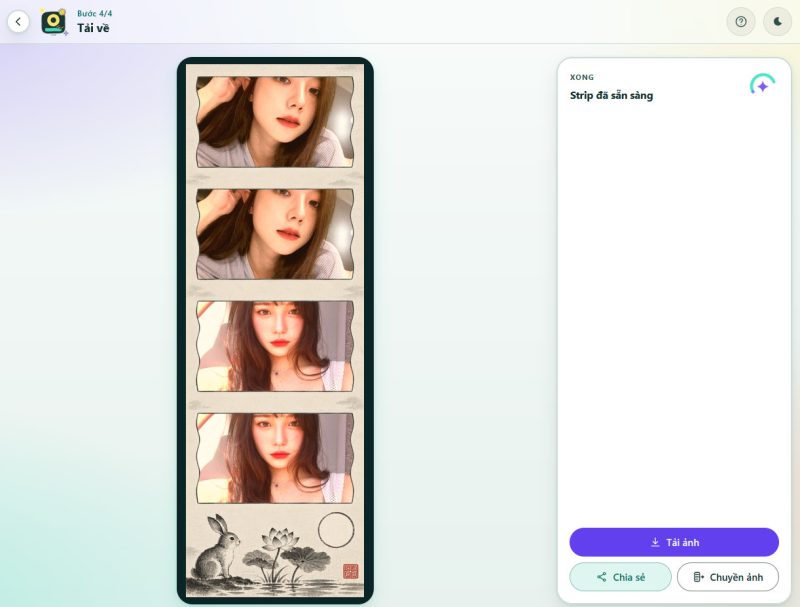The width and height of the screenshot is (800, 607).
Task: Click the 'Strip đã sẵn sàng' heading
Action: (x=611, y=95)
